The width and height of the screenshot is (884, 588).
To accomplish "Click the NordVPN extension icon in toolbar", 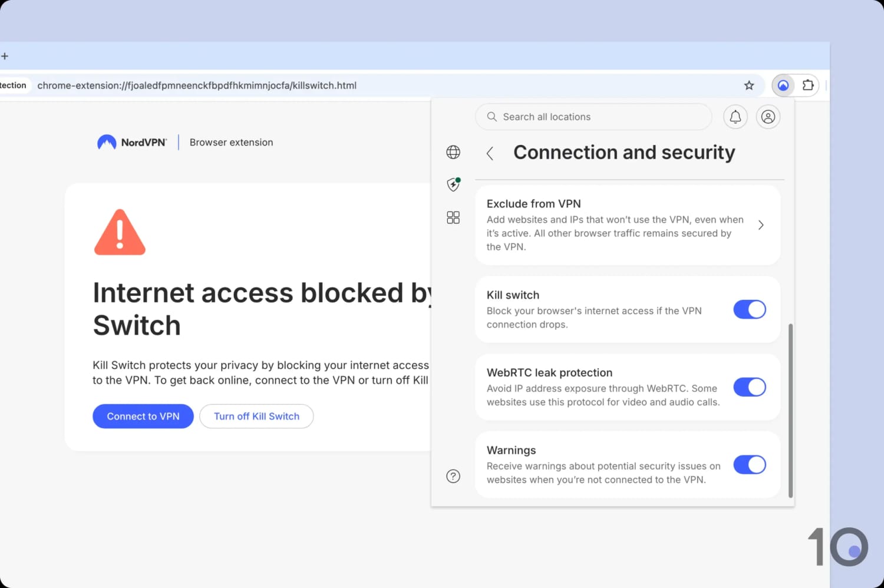I will tap(783, 85).
